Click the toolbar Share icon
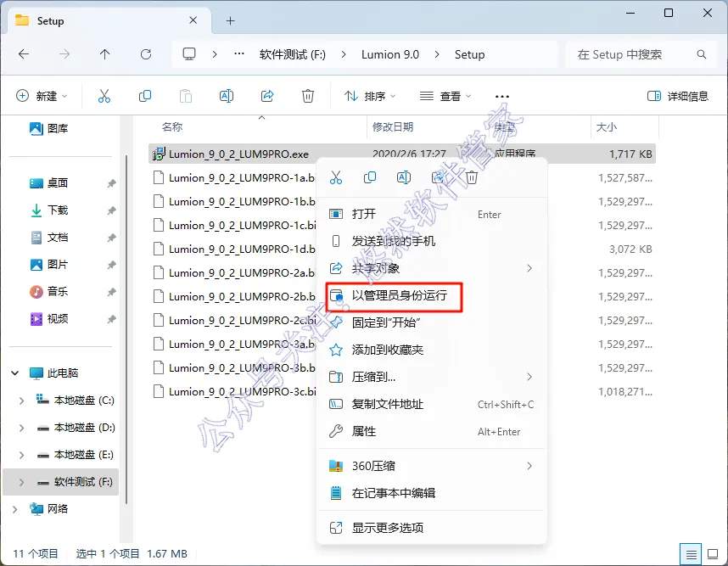The width and height of the screenshot is (728, 566). pos(267,96)
